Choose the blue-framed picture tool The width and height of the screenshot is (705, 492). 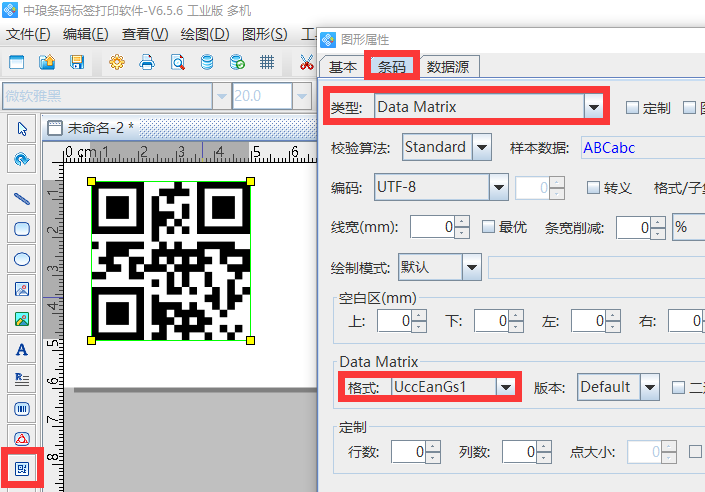pyautogui.click(x=22, y=289)
